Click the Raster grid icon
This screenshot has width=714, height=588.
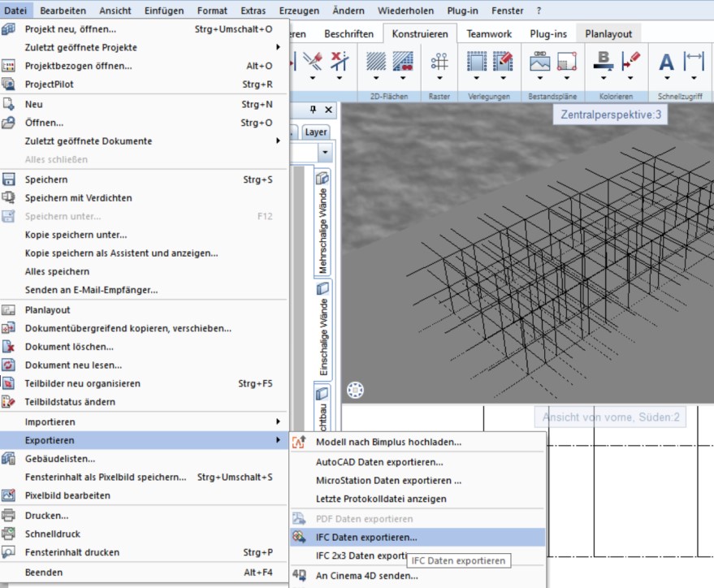pos(439,62)
